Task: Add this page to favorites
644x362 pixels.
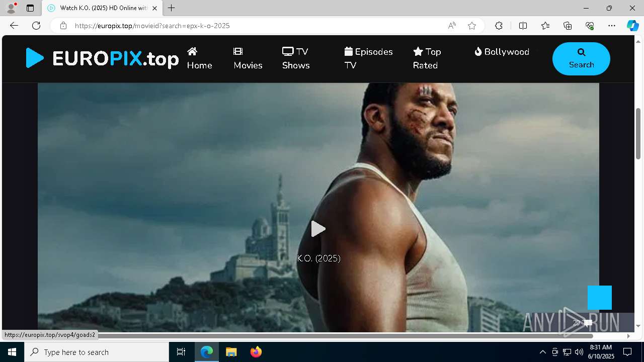Action: [472, 26]
